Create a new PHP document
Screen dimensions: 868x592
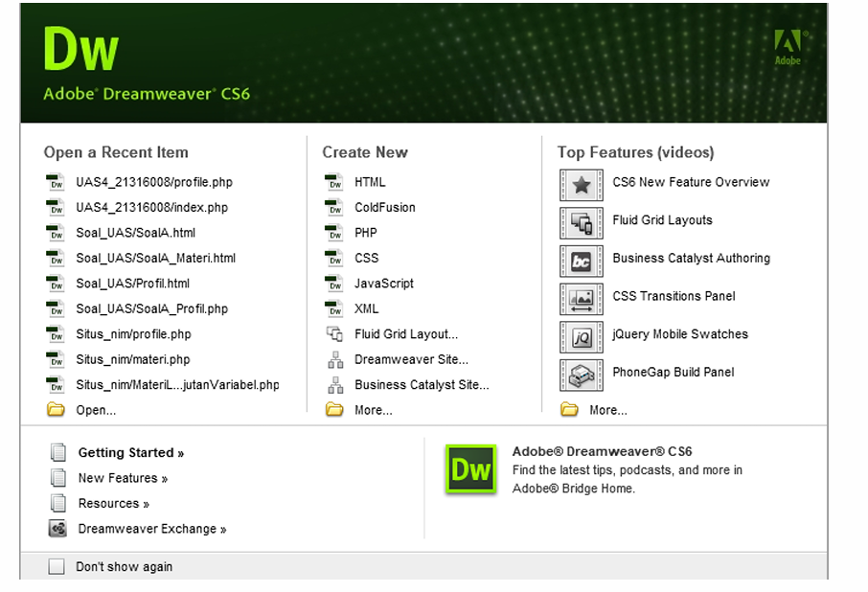point(365,233)
